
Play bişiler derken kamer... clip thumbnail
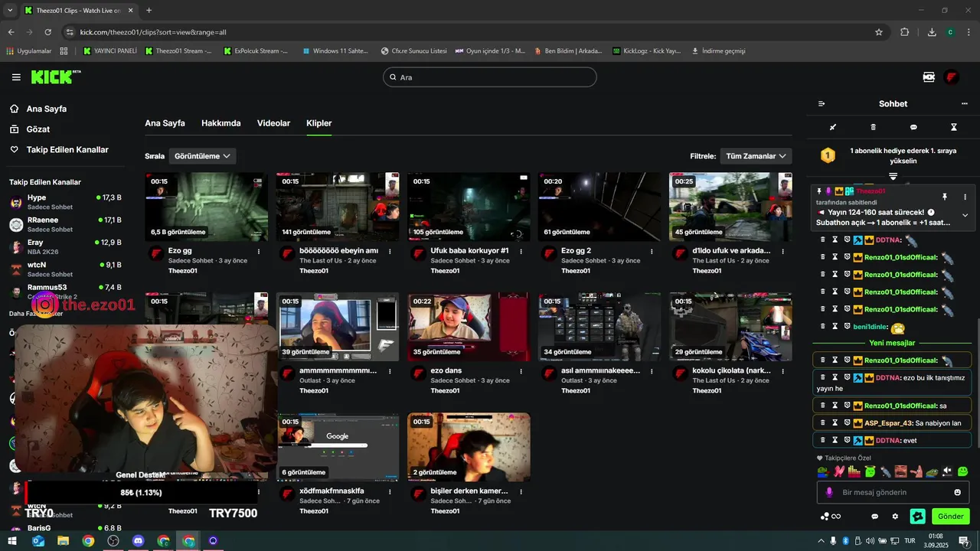pos(469,447)
